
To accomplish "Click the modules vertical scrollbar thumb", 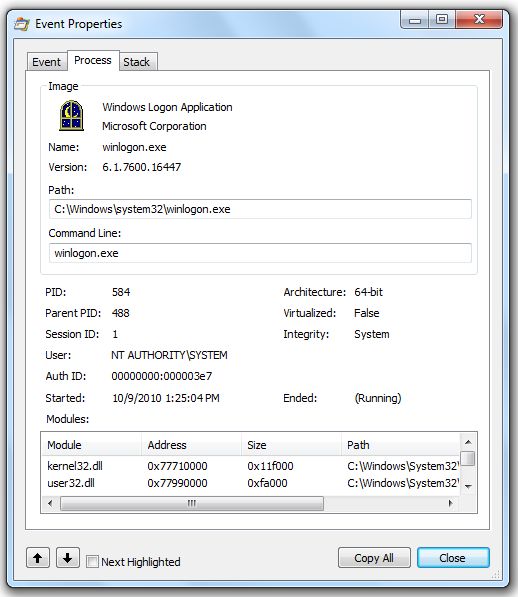I will coord(469,458).
